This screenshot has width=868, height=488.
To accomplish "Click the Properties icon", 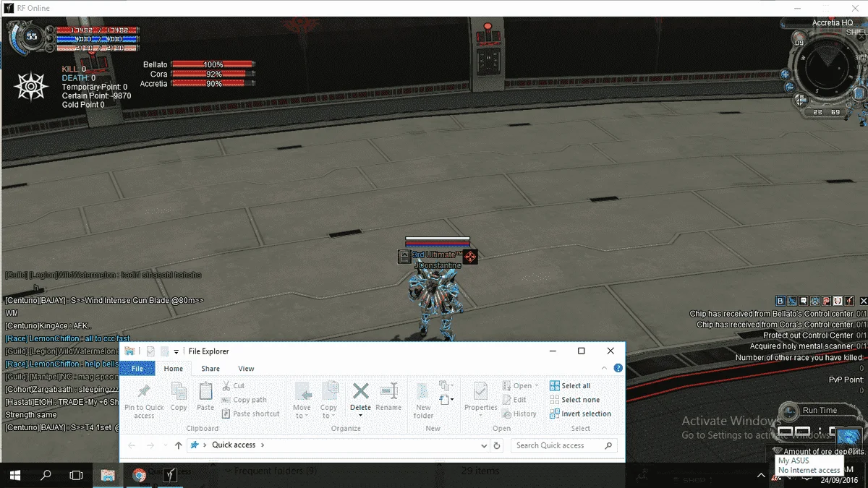I will click(480, 391).
